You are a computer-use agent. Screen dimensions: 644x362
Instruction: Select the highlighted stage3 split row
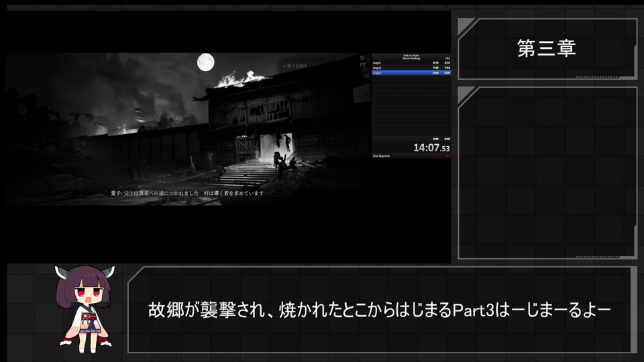click(411, 72)
